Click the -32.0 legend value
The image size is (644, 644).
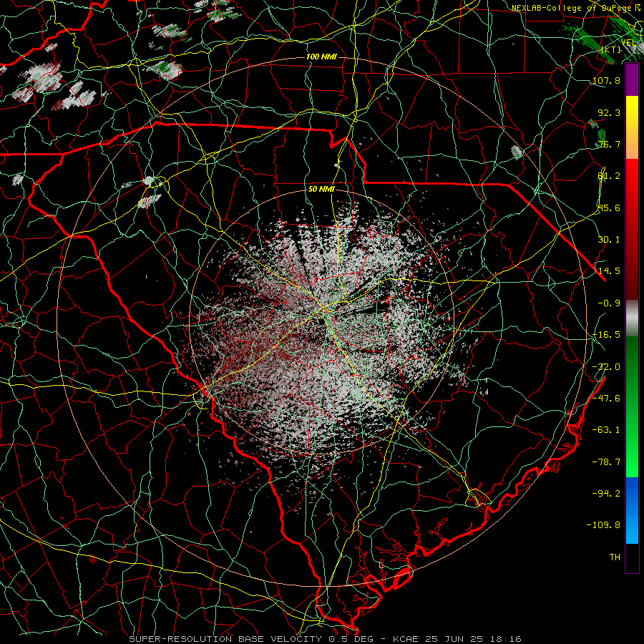(606, 367)
